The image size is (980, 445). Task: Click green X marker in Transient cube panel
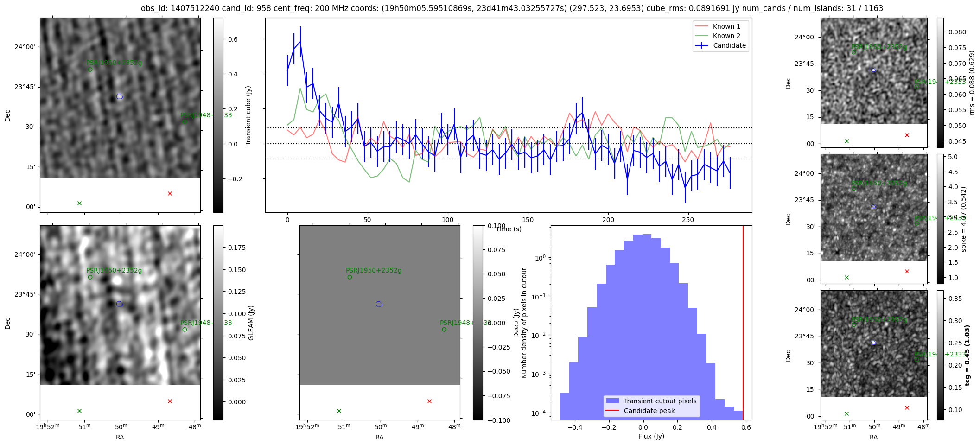coord(79,203)
